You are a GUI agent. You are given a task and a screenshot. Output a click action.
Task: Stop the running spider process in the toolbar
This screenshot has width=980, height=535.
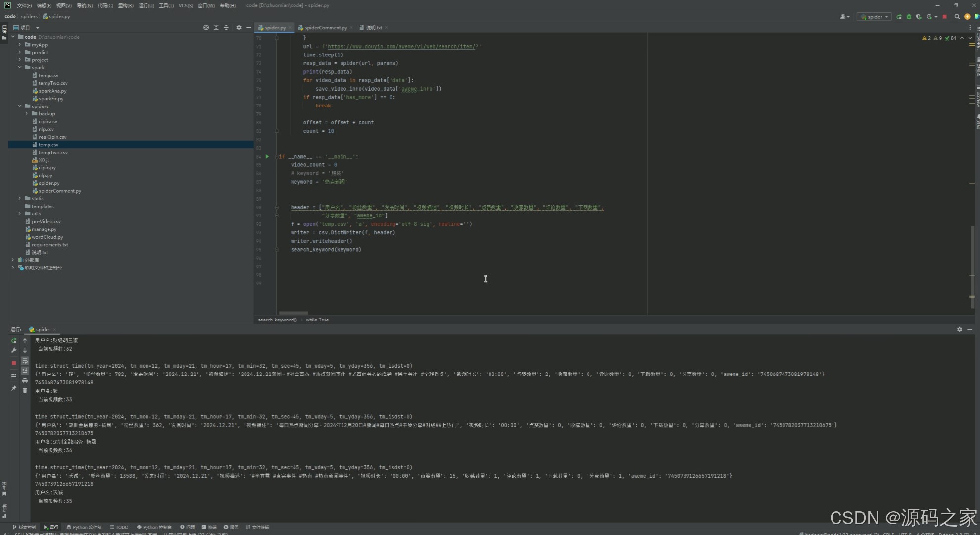(944, 17)
